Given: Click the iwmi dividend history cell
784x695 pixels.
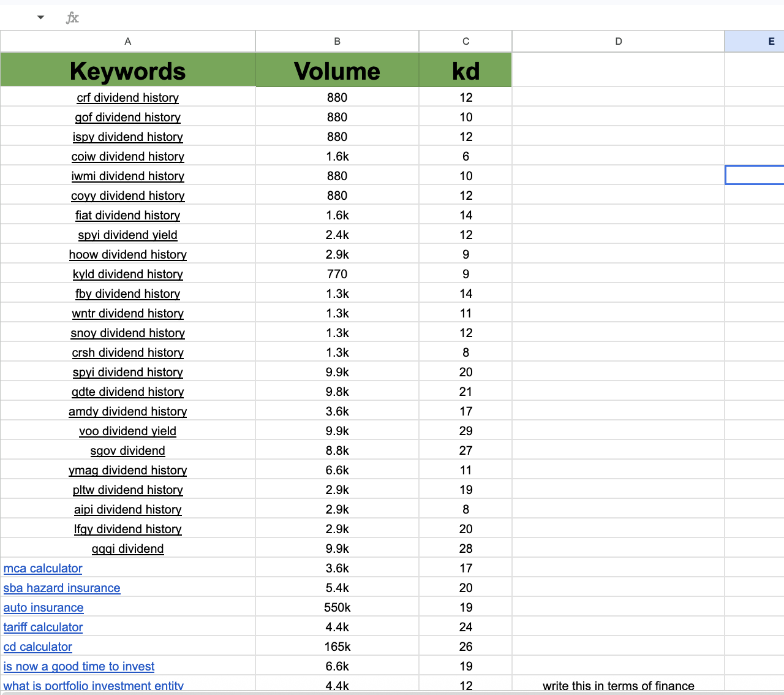Looking at the screenshot, I should 128,176.
